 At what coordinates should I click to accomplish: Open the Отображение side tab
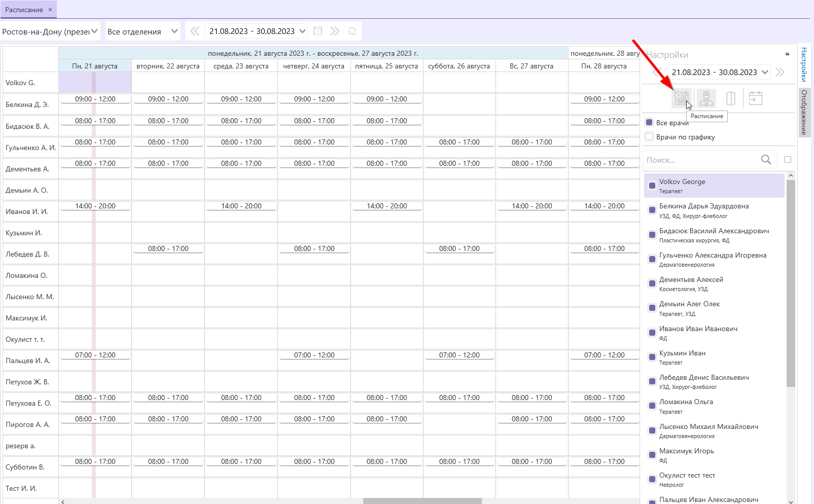(804, 113)
